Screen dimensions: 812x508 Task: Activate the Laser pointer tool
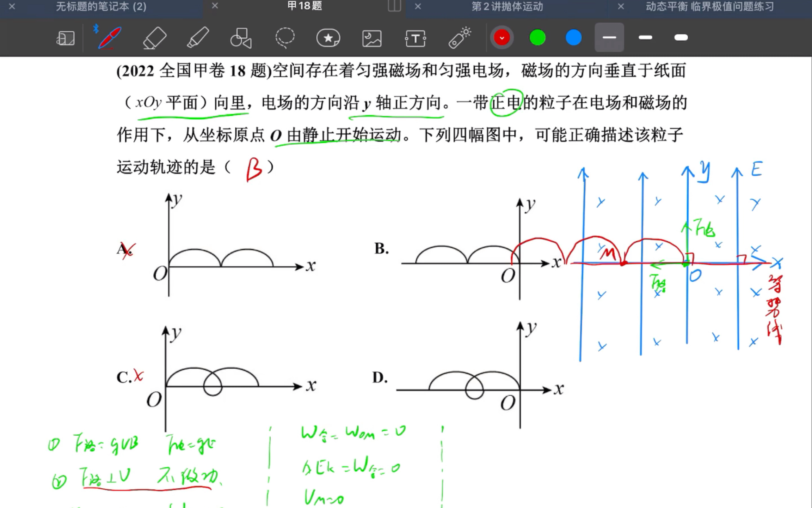click(x=460, y=37)
